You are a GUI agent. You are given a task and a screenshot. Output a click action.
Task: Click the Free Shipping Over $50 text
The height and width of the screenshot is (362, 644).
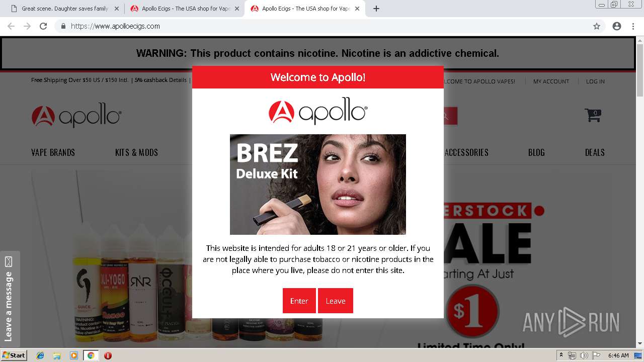coord(80,80)
